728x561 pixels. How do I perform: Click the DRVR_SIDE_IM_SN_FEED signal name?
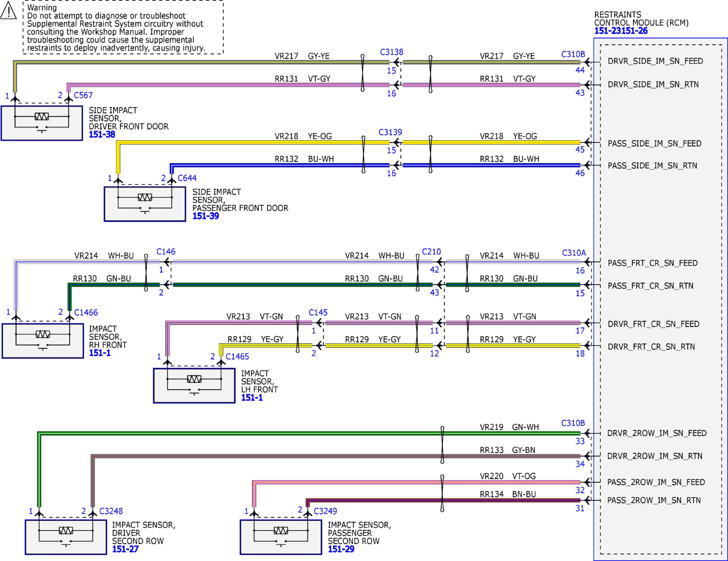655,61
